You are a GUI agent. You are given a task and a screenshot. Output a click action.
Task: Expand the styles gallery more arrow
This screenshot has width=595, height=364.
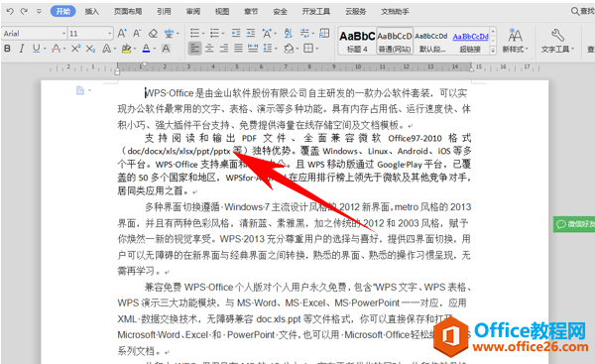click(x=493, y=51)
